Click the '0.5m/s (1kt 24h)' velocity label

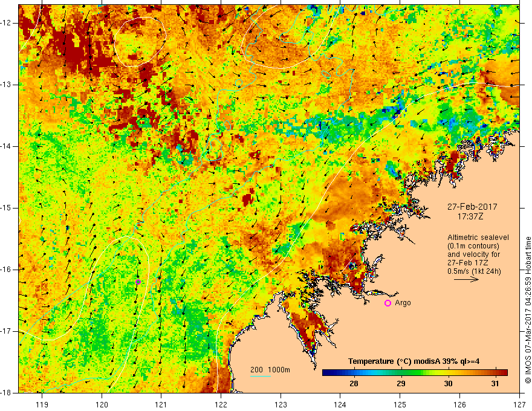coord(474,271)
